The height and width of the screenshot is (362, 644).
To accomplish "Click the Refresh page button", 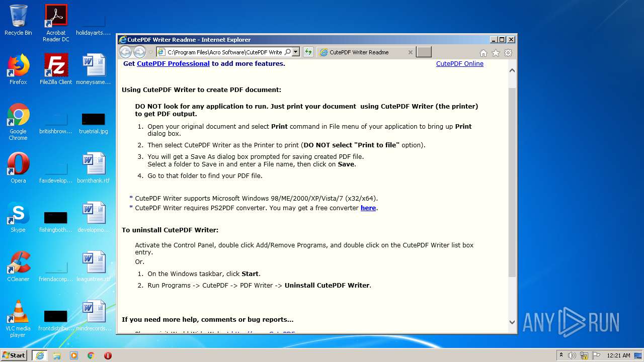I will pos(308,52).
